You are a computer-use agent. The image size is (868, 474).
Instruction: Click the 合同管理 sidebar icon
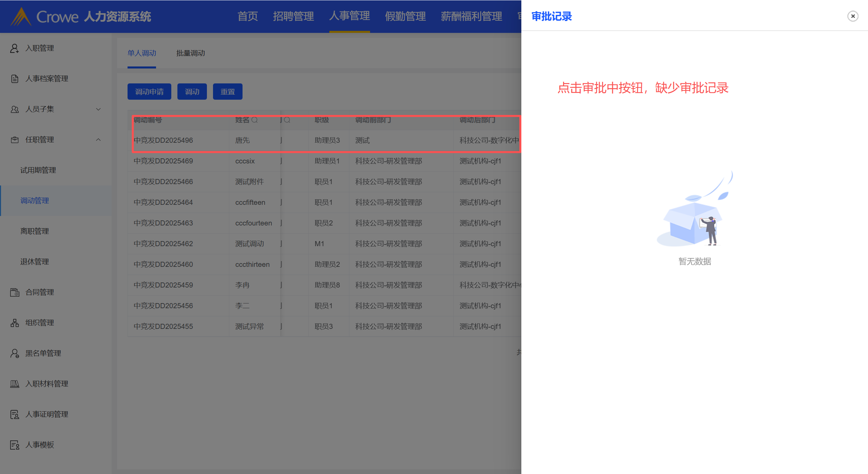click(15, 292)
